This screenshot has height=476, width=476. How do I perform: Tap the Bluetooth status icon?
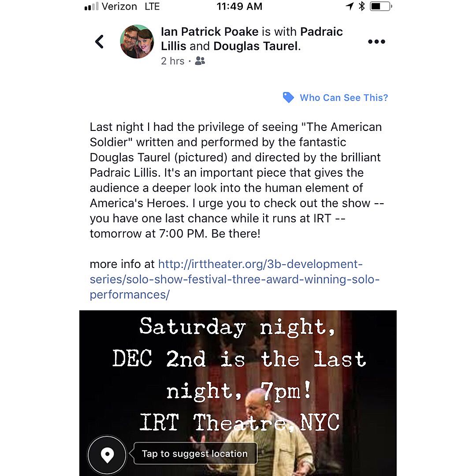[x=361, y=6]
